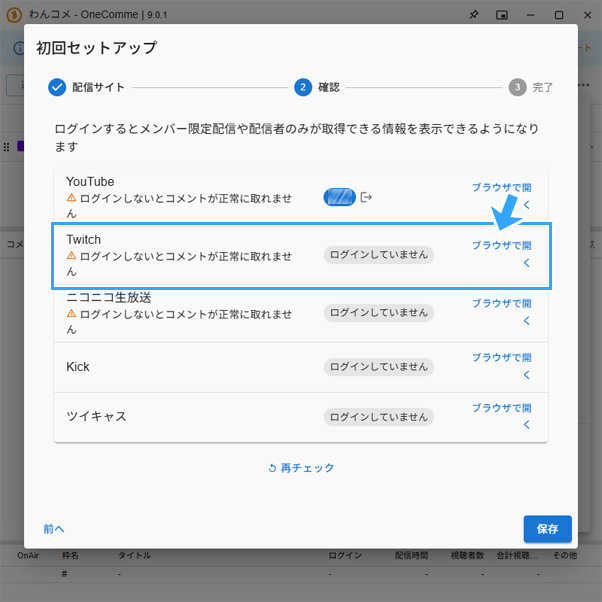Click the ログイン column header in background table
The height and width of the screenshot is (602, 602).
click(345, 555)
